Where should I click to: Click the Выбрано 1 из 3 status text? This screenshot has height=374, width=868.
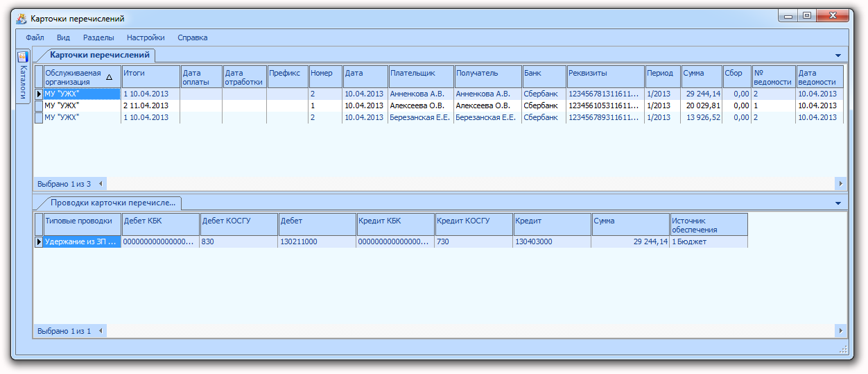tap(64, 184)
